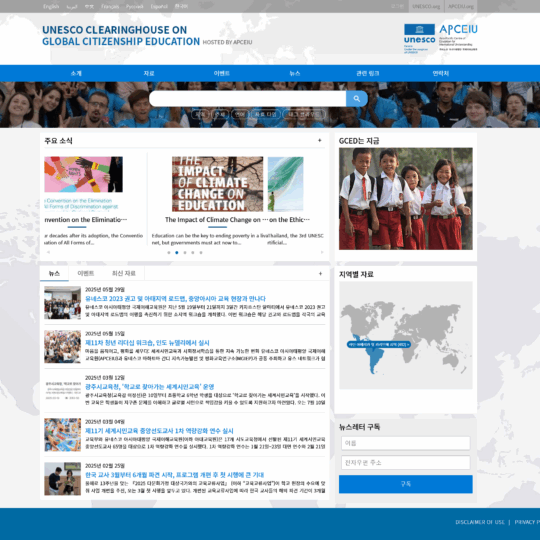Viewport: 540px width, 540px height.
Task: Open the UNESCO.org top link
Action: (426, 6)
